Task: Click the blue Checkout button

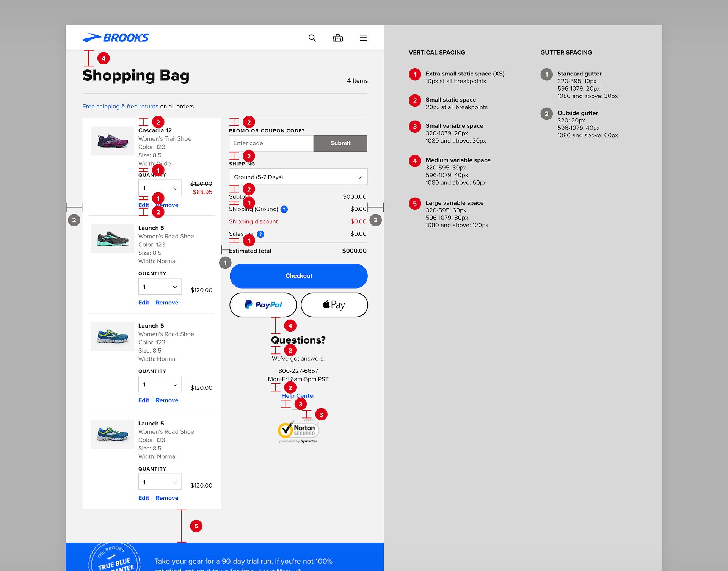Action: (298, 276)
